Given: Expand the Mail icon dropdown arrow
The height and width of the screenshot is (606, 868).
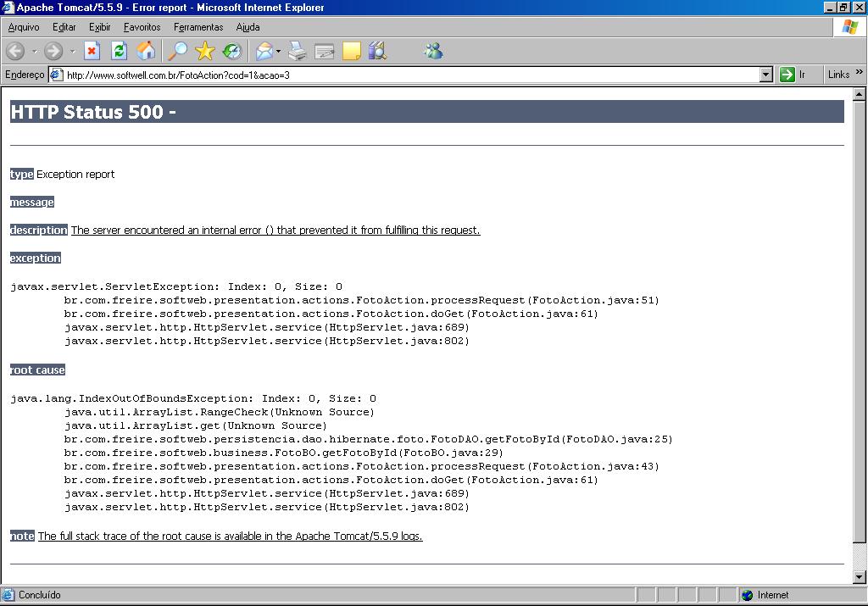Looking at the screenshot, I should click(278, 52).
